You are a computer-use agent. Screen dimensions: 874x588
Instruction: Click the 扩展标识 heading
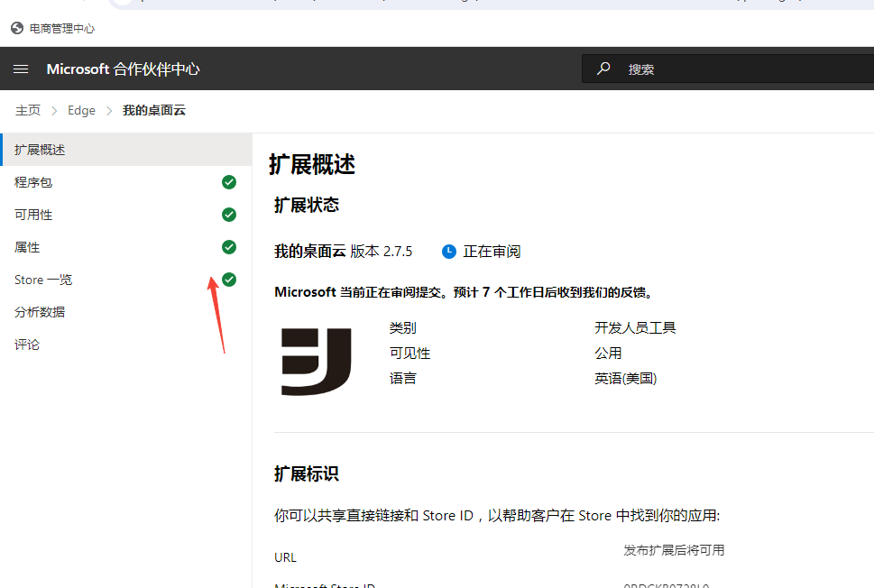pyautogui.click(x=307, y=473)
